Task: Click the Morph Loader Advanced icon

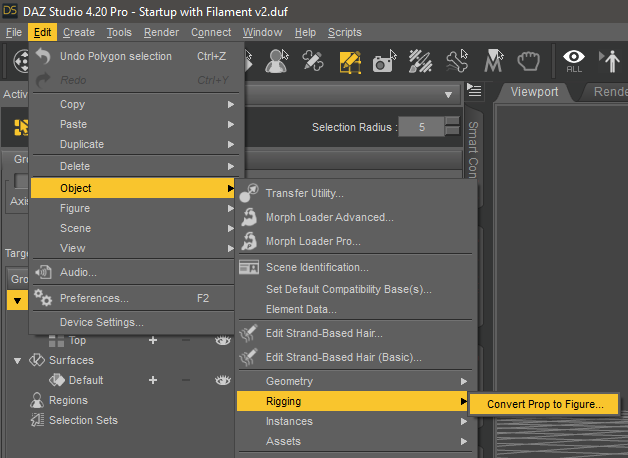Action: pos(249,217)
